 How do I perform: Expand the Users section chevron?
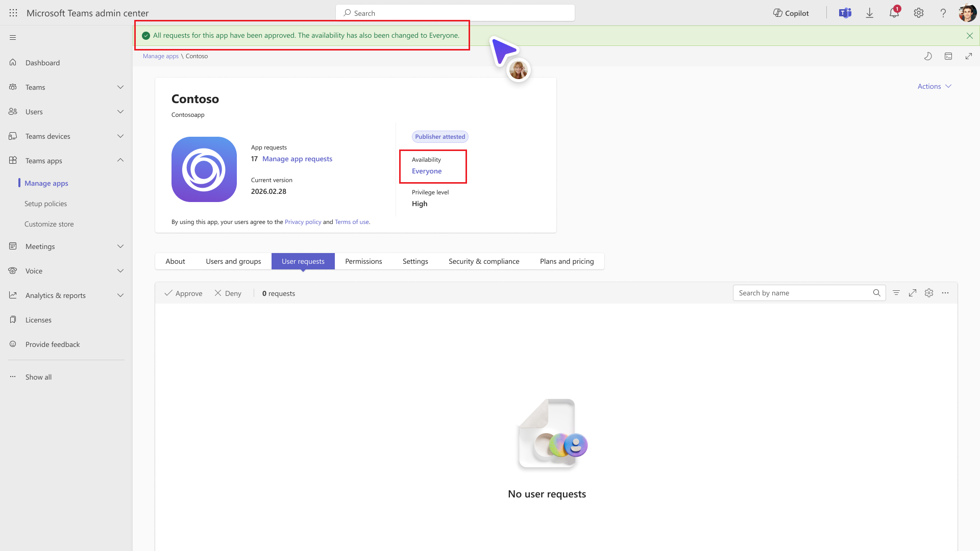[120, 112]
